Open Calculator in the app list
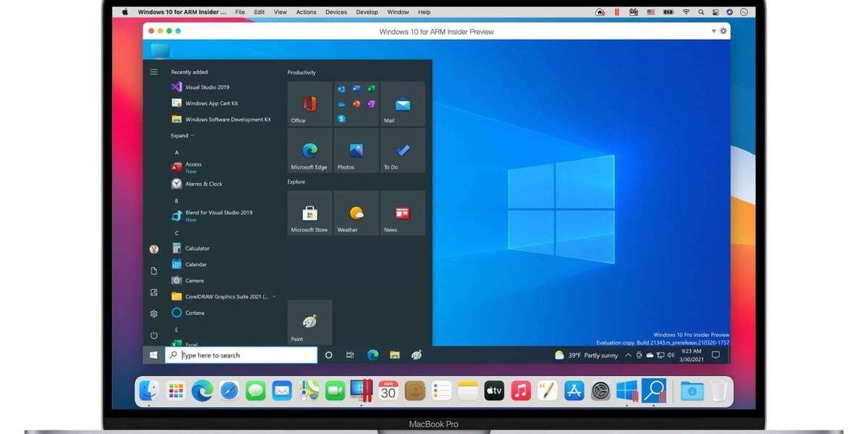868x434 pixels. [x=197, y=248]
